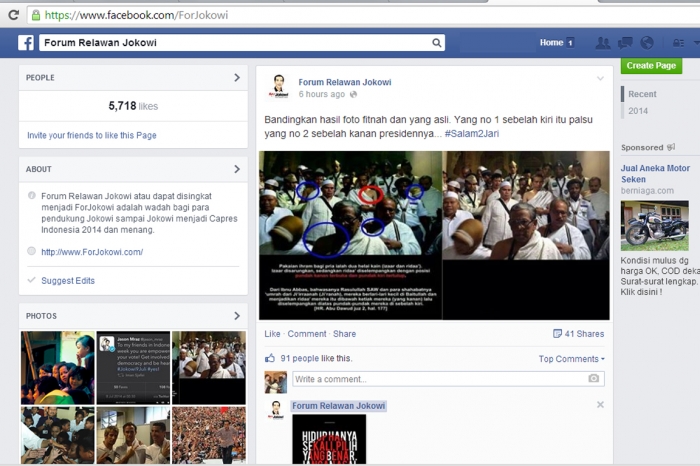
Task: Close the Forum Relawan Jokowi comment
Action: tap(600, 404)
